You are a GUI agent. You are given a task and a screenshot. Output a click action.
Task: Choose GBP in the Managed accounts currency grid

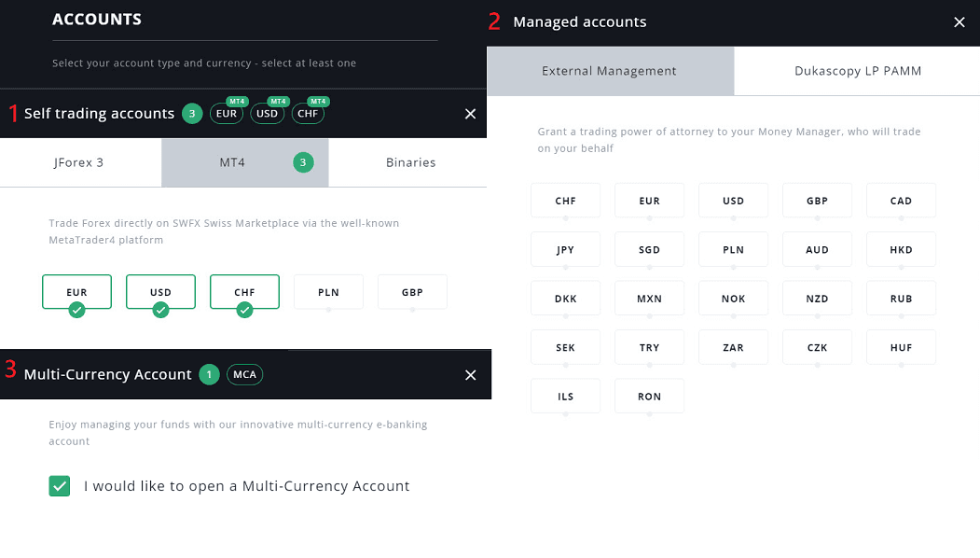(x=817, y=201)
